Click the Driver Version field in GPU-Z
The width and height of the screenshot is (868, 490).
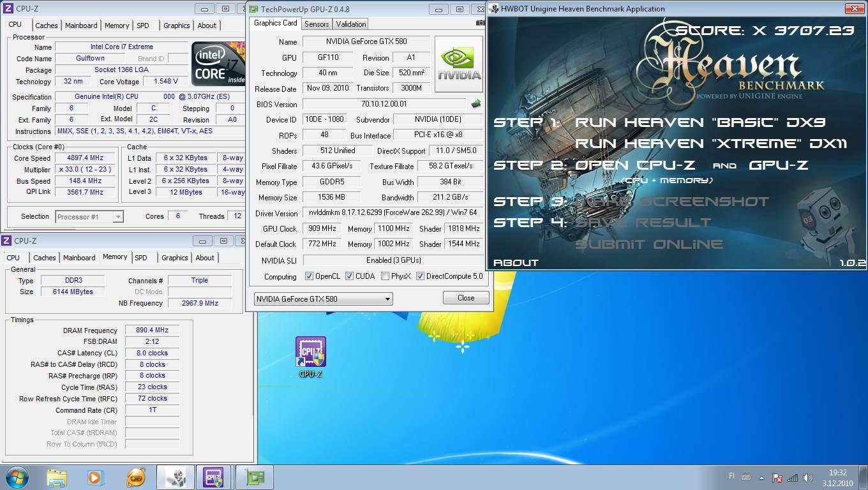[x=393, y=213]
